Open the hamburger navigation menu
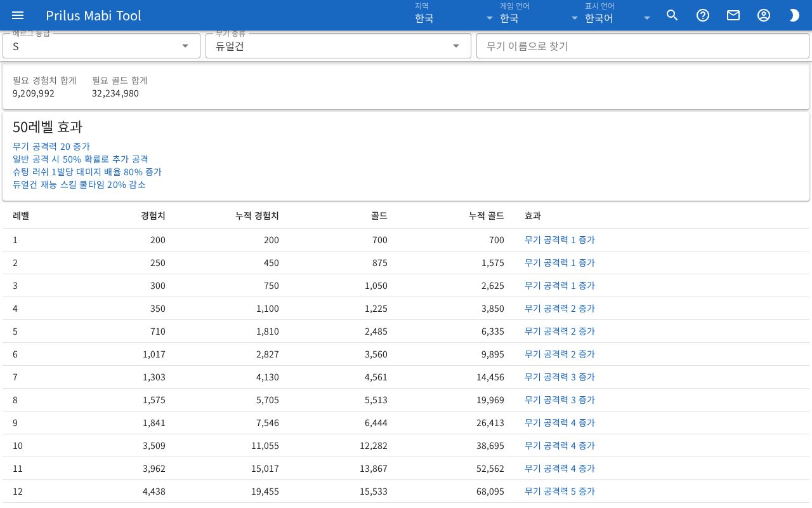 pos(18,15)
